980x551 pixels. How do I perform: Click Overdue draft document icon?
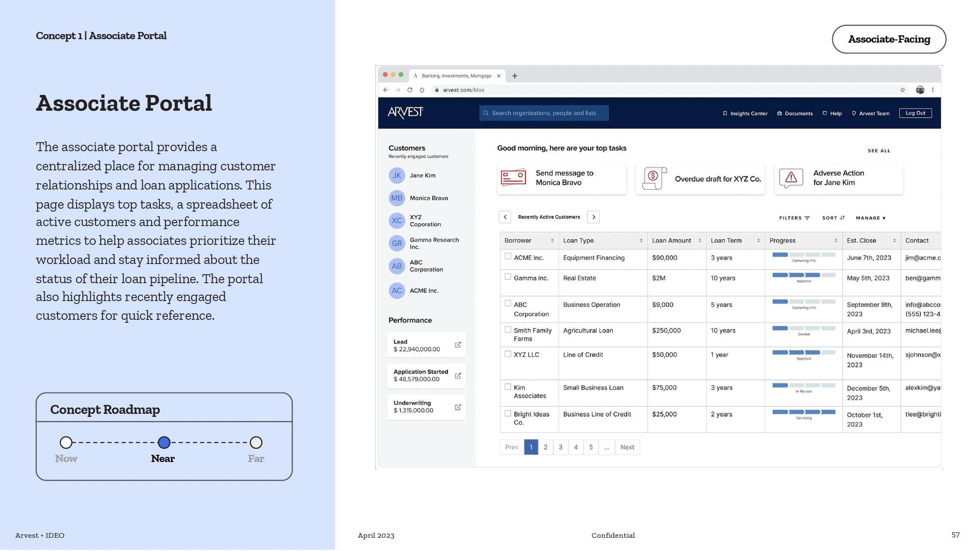[654, 178]
